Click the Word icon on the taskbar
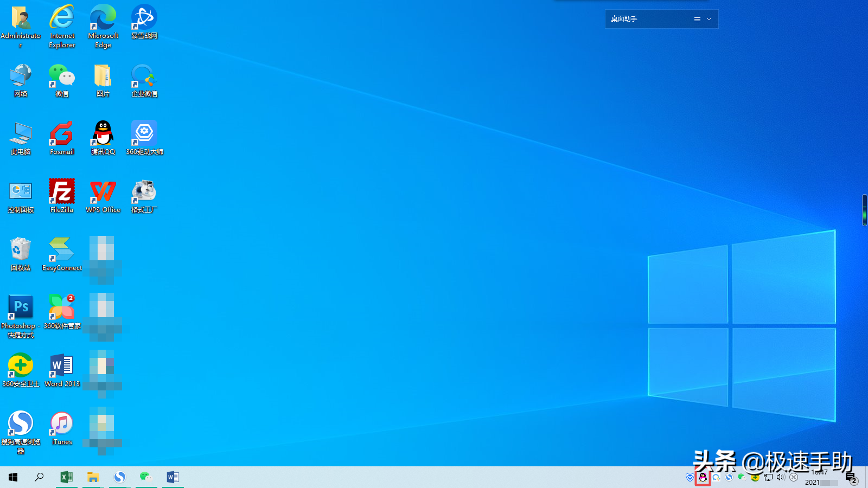This screenshot has height=488, width=868. pyautogui.click(x=173, y=477)
